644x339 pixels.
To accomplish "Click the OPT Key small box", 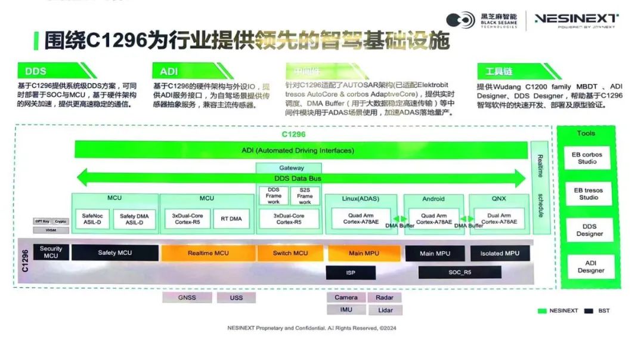I will [x=42, y=221].
